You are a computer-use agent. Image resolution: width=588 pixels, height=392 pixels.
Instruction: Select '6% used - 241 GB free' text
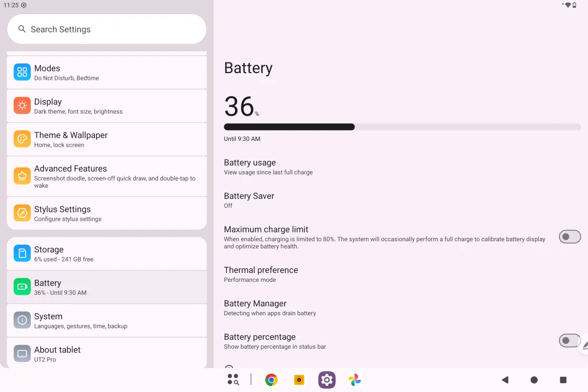[x=64, y=259]
